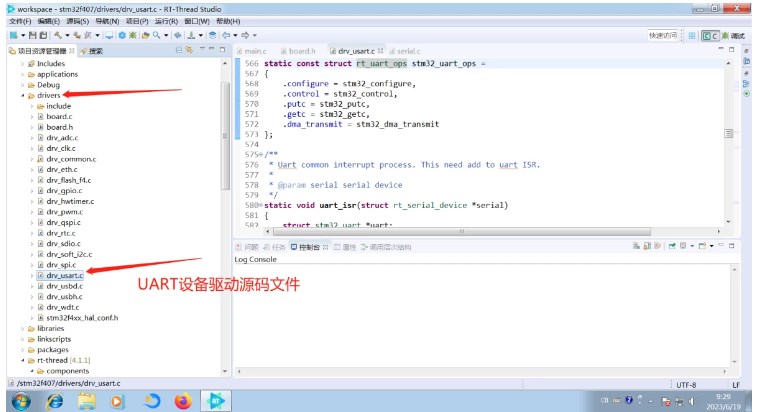Image resolution: width=758 pixels, height=412 pixels.
Task: Click the Collapse All icon in project explorer
Action: [x=179, y=50]
